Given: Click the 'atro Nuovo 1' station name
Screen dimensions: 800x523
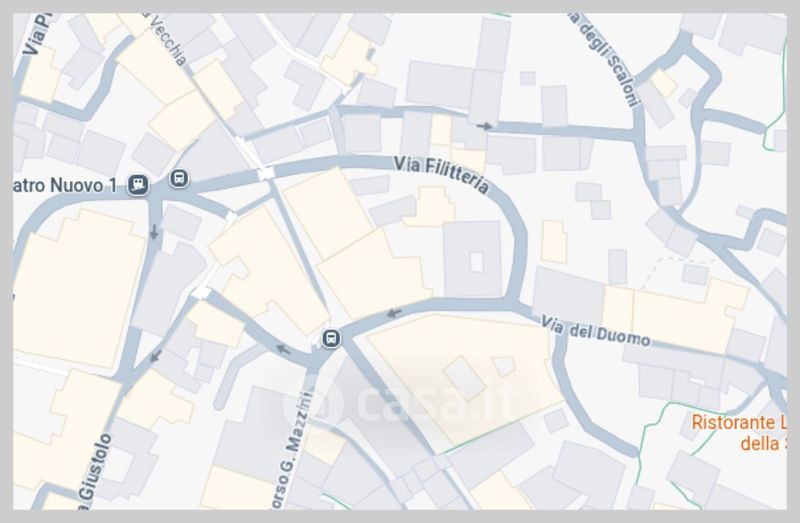Looking at the screenshot, I should [x=65, y=185].
